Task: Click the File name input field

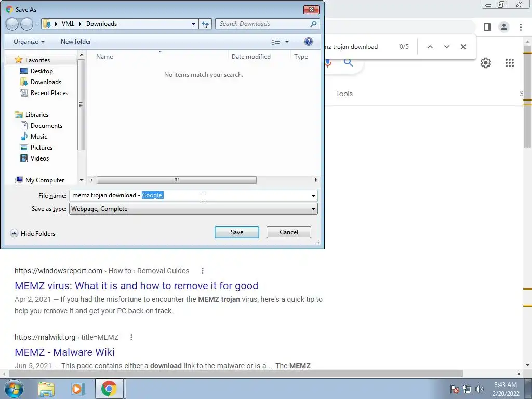Action: 189,195
